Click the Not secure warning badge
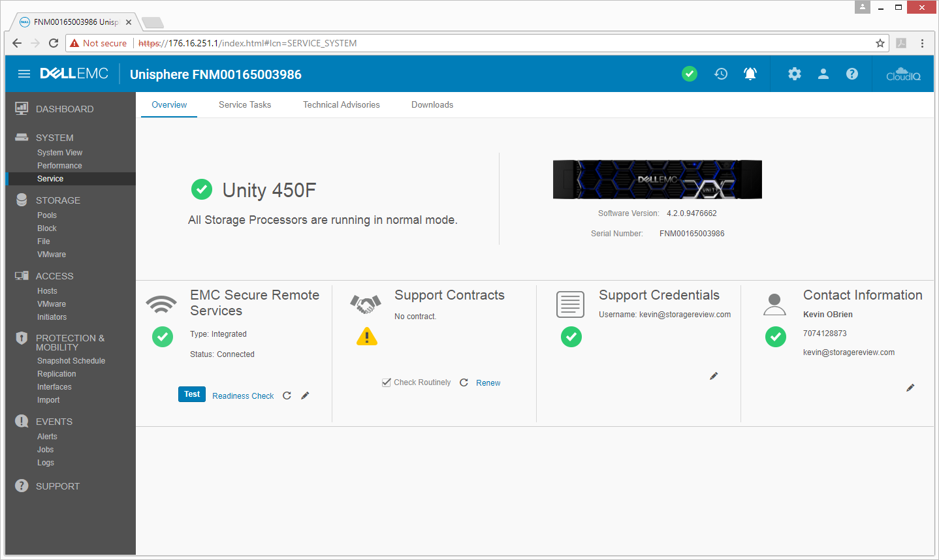This screenshot has width=939, height=560. pyautogui.click(x=99, y=43)
